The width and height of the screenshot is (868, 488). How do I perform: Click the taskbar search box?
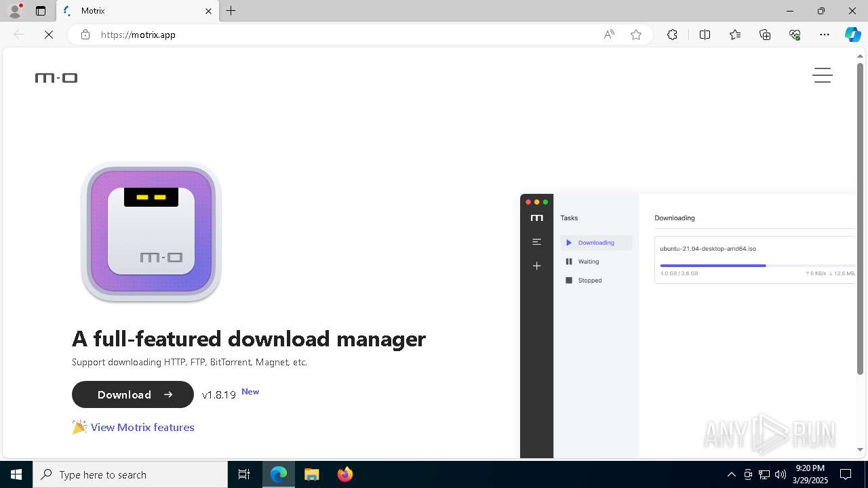[130, 474]
